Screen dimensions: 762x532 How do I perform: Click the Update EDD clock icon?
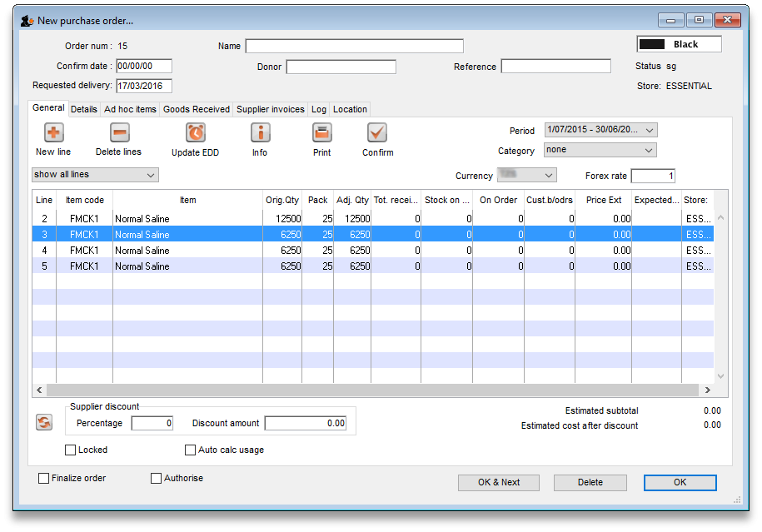(x=196, y=132)
